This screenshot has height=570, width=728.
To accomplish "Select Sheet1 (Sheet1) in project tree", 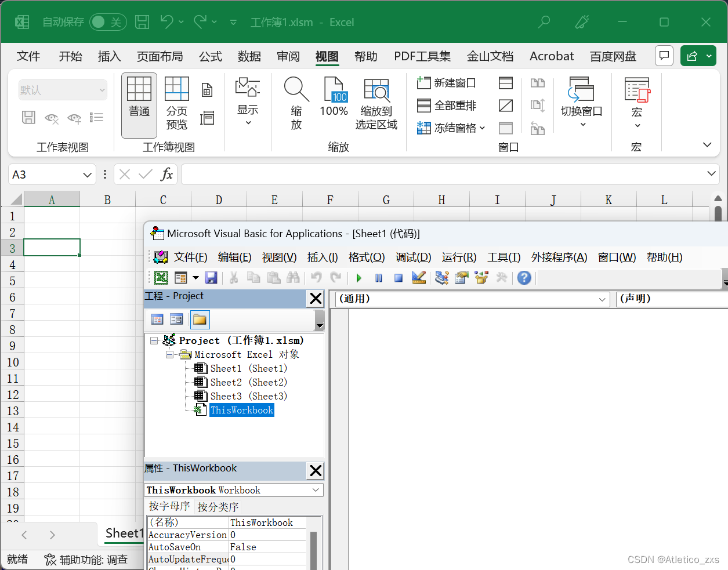I will point(248,368).
